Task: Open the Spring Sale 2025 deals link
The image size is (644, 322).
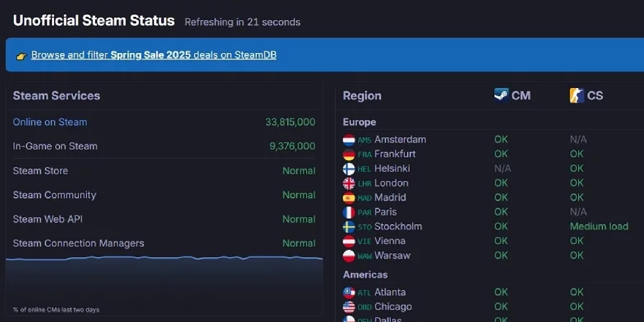Action: point(154,55)
